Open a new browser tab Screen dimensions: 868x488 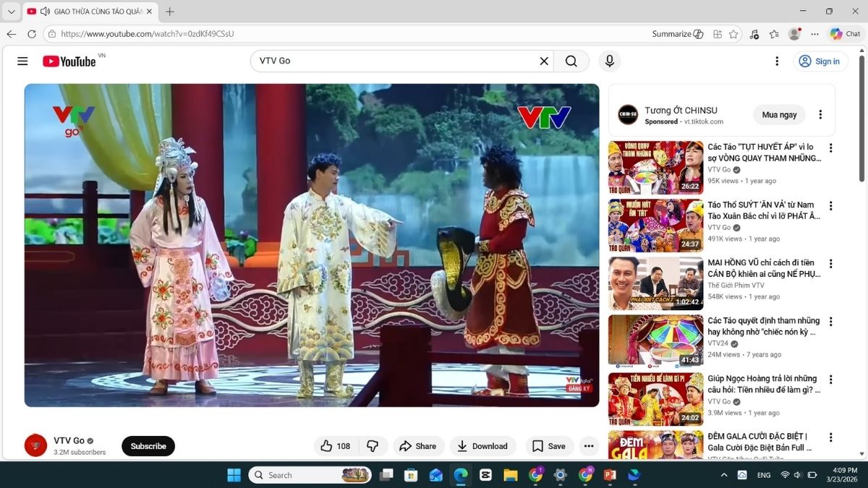point(169,12)
